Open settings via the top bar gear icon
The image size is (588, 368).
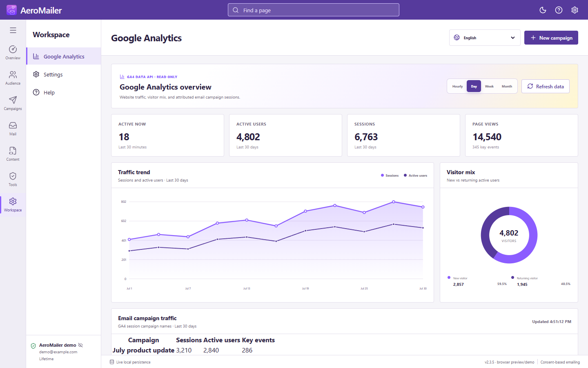(575, 10)
